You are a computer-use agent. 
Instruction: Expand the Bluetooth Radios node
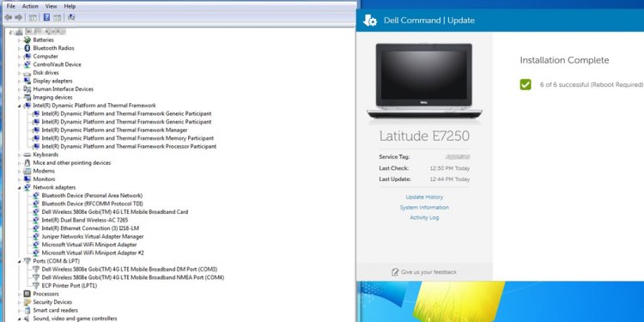tap(19, 48)
